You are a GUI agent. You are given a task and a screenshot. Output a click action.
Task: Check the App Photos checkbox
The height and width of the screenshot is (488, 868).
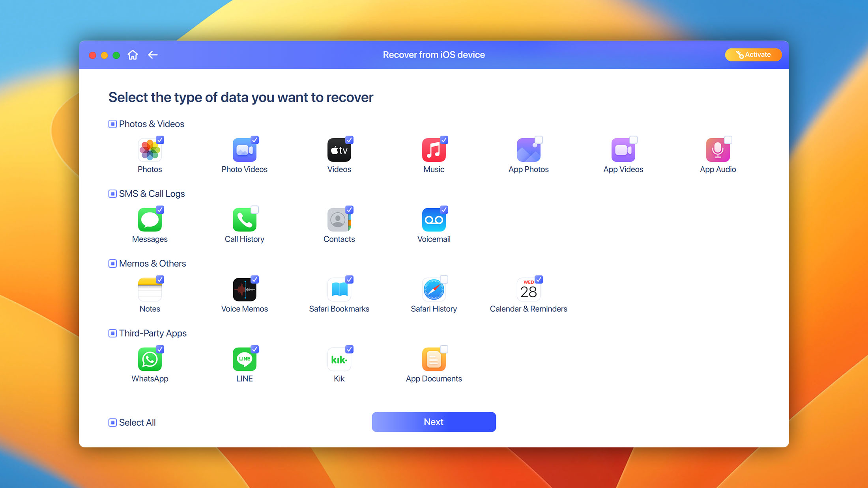tap(539, 140)
